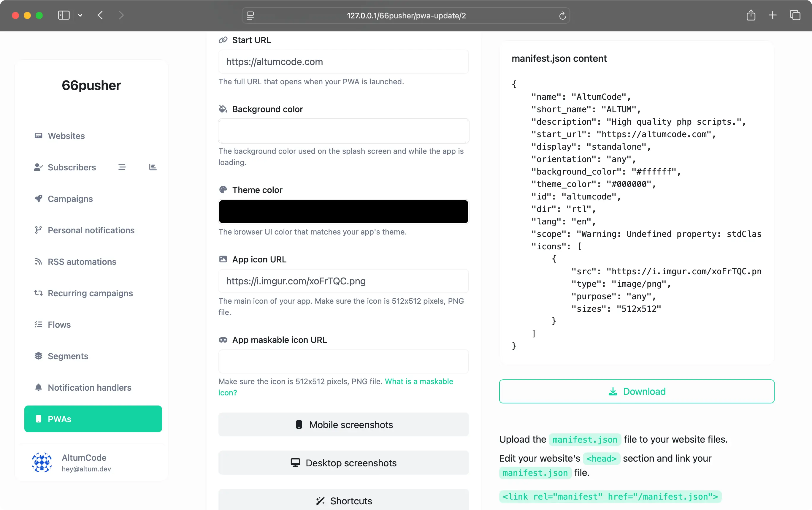Screen dimensions: 812x510
Task: Go forward in Safari
Action: pos(121,15)
